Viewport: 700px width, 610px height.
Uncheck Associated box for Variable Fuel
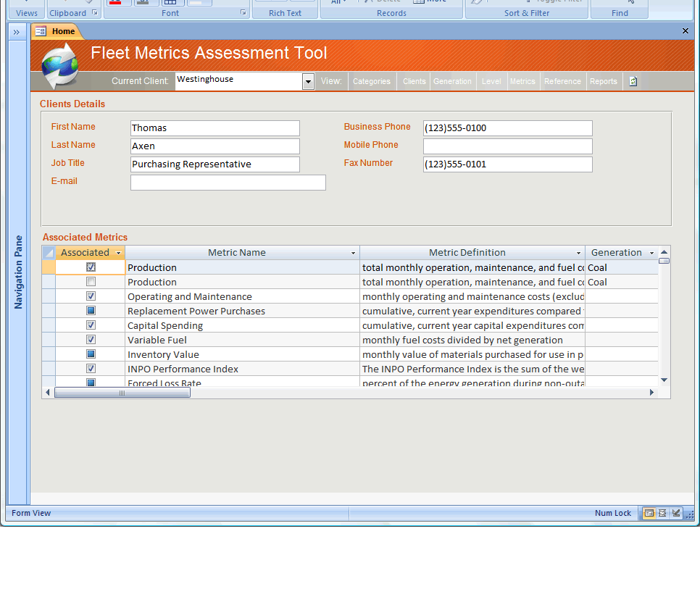(91, 340)
